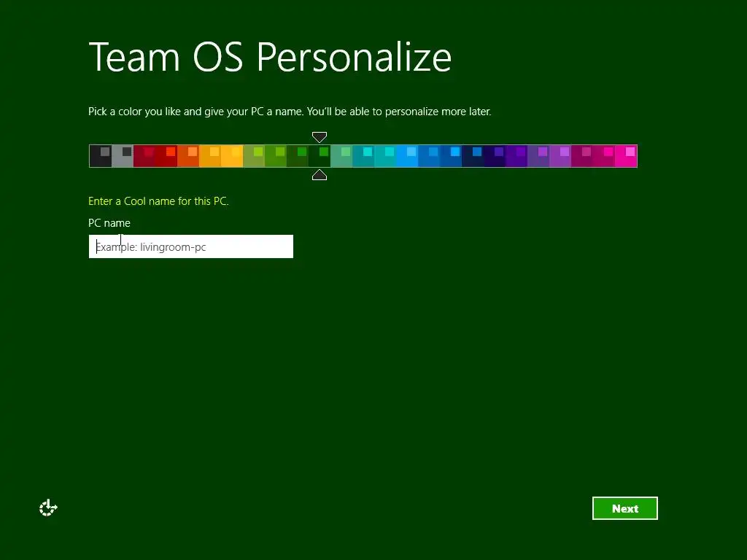Select the orange-red color swatch
This screenshot has height=560, width=747.
tap(188, 156)
